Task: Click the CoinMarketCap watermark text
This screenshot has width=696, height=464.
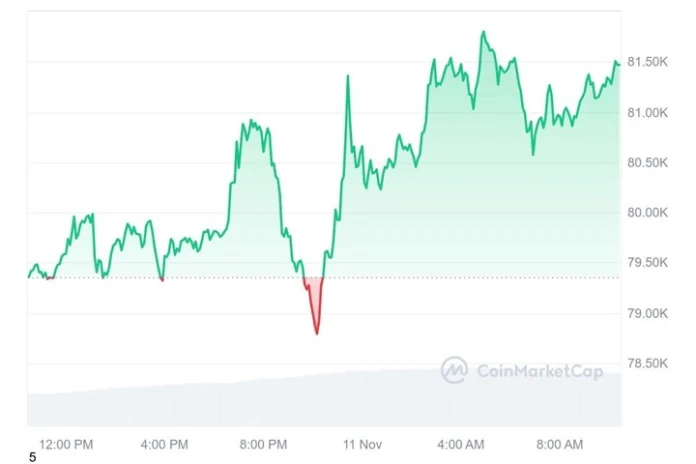Action: pyautogui.click(x=539, y=372)
